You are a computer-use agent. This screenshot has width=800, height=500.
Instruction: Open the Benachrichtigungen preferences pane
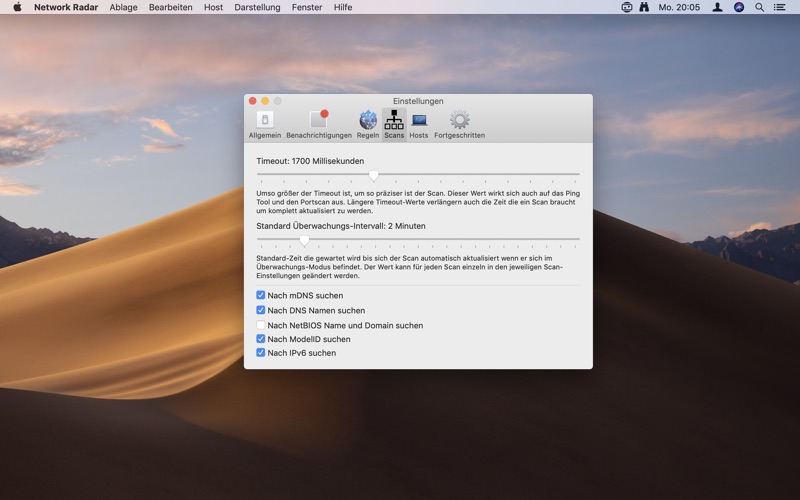pyautogui.click(x=319, y=124)
